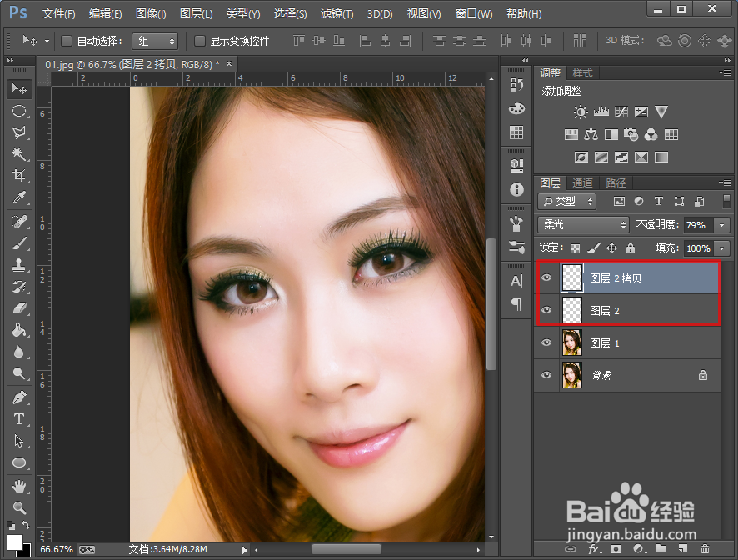
Task: Hide the 背景 layer
Action: coord(546,375)
